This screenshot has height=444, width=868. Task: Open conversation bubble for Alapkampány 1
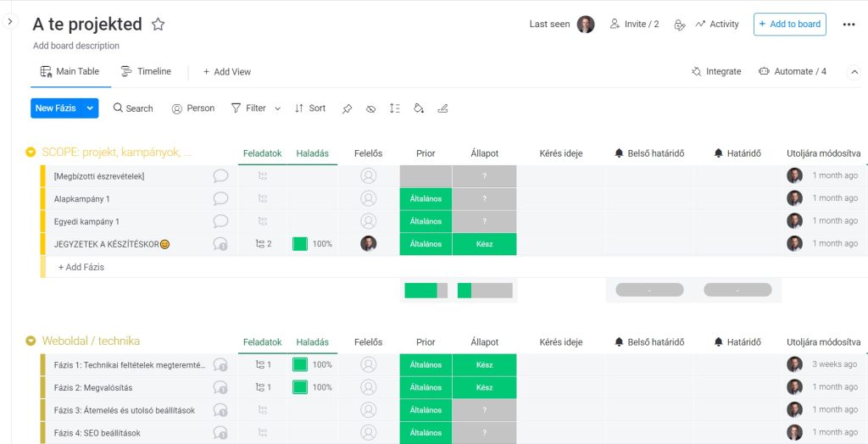coord(220,198)
